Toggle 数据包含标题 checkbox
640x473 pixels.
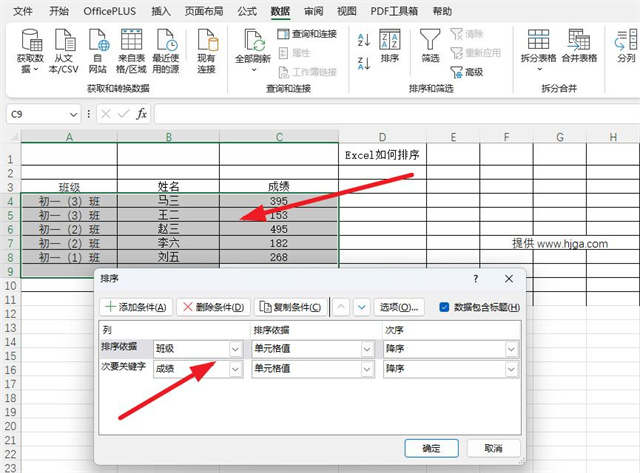click(x=444, y=307)
